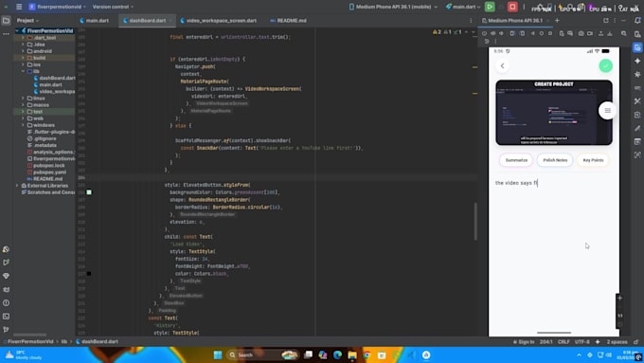Tap the Summarize chip
Viewport: 644px width, 363px height.
click(516, 160)
